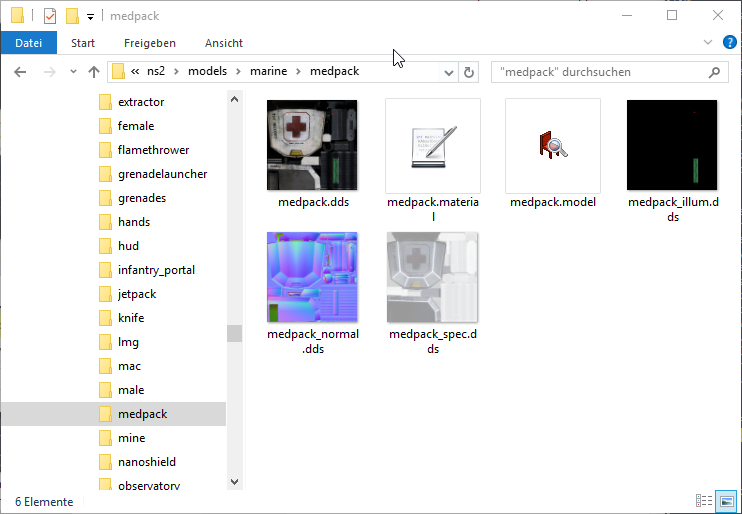
Task: Click the Properties quick access icon
Action: coord(50,16)
